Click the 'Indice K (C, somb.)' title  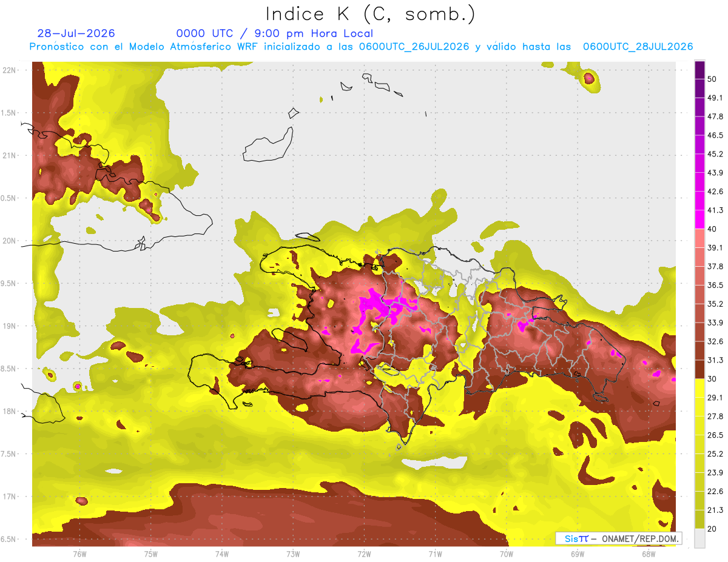coord(371,15)
